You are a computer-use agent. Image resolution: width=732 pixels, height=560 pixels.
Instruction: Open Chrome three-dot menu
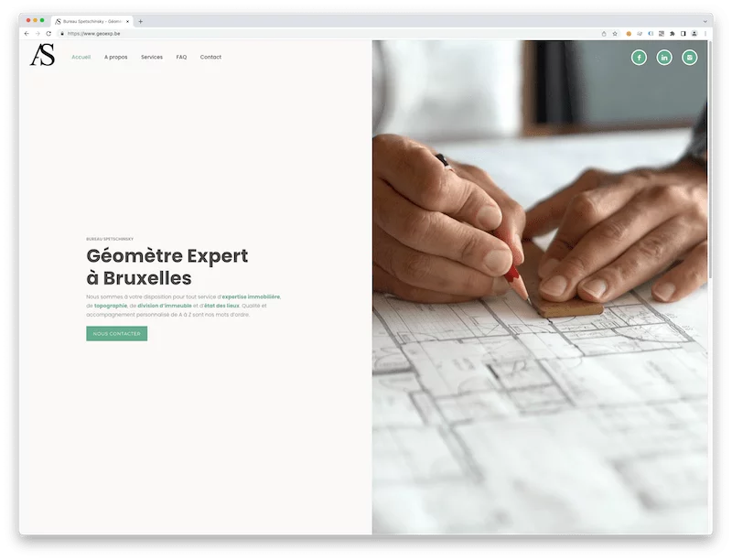705,34
